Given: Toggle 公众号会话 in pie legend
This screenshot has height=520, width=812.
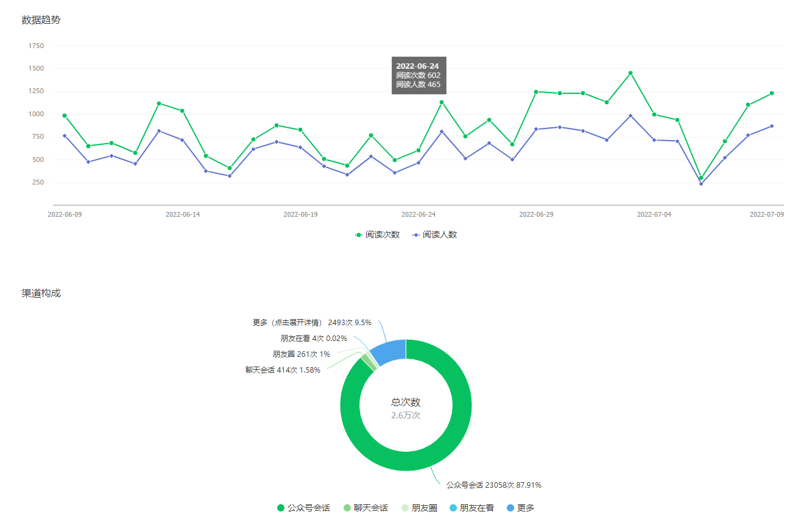Looking at the screenshot, I should [x=303, y=508].
